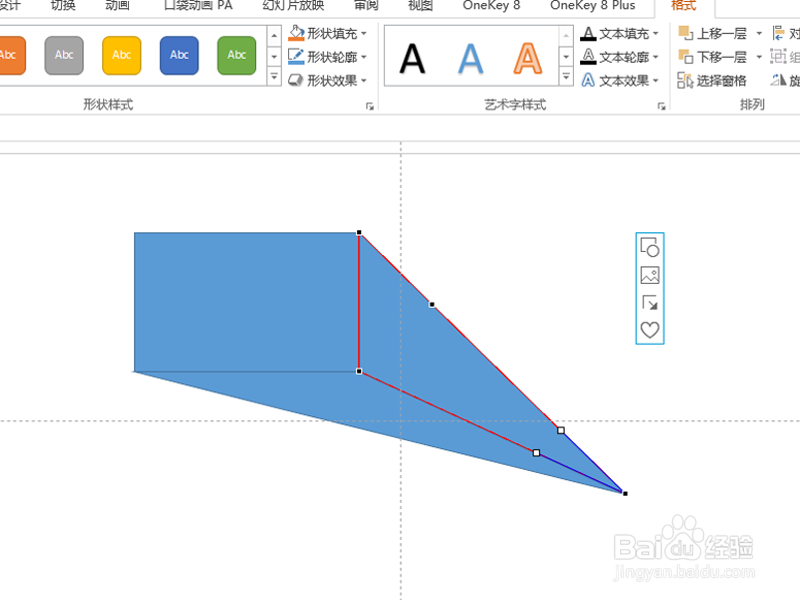This screenshot has height=600, width=800.
Task: Open the 上移一层 dropdown arrow
Action: (759, 34)
